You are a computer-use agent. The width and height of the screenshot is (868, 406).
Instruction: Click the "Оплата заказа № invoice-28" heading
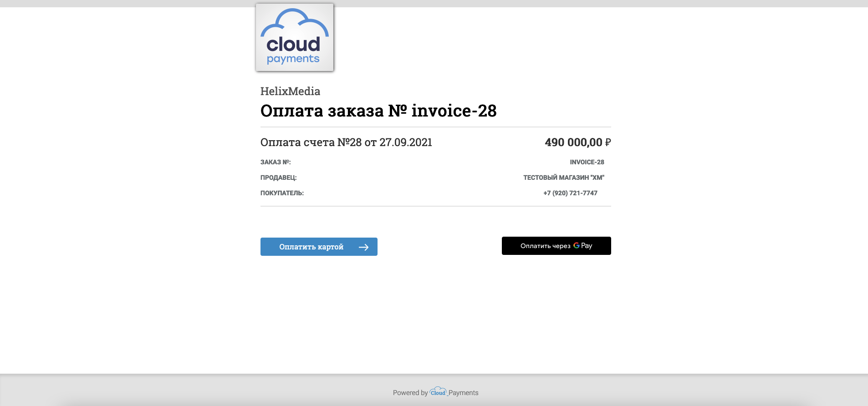pyautogui.click(x=378, y=111)
